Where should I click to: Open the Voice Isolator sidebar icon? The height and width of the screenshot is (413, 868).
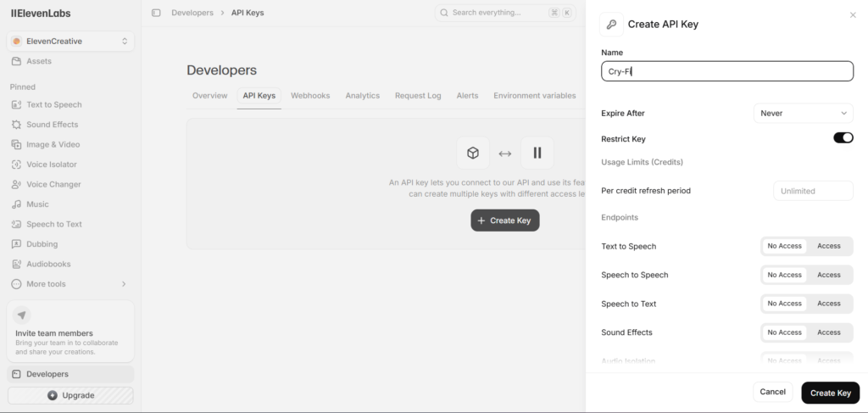coord(17,165)
